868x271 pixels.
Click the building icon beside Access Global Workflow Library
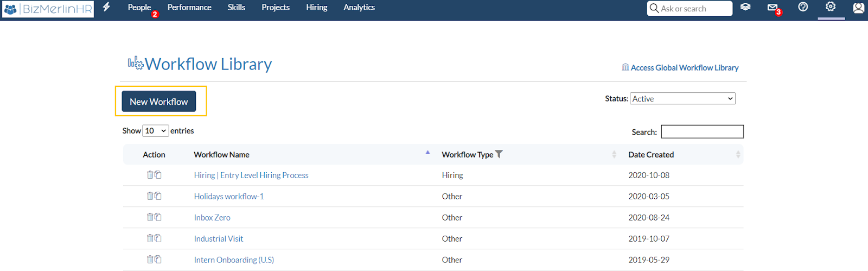click(x=626, y=67)
